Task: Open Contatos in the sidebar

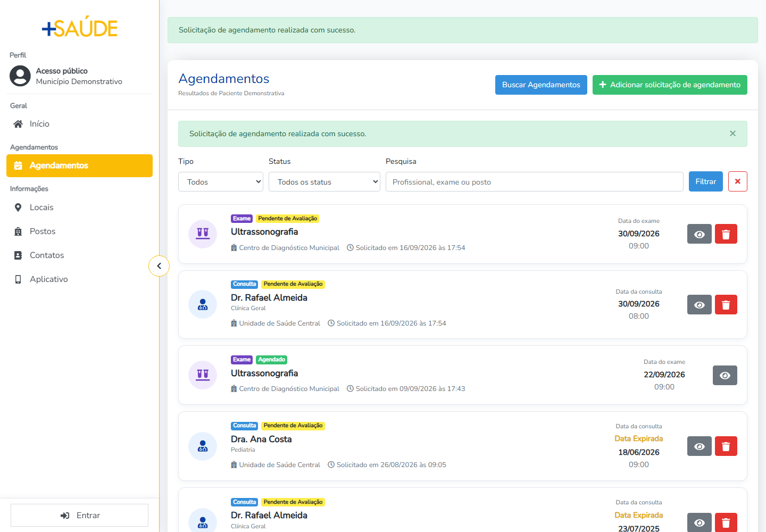Action: (80, 255)
